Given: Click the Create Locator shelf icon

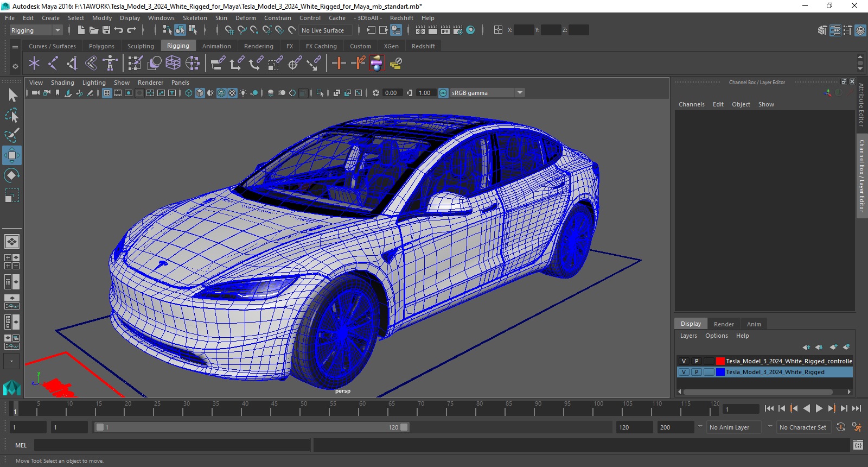Looking at the screenshot, I should pyautogui.click(x=34, y=64).
